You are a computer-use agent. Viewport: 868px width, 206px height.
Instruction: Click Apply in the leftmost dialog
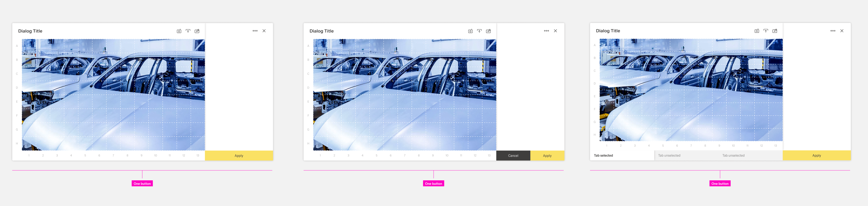[239, 156]
